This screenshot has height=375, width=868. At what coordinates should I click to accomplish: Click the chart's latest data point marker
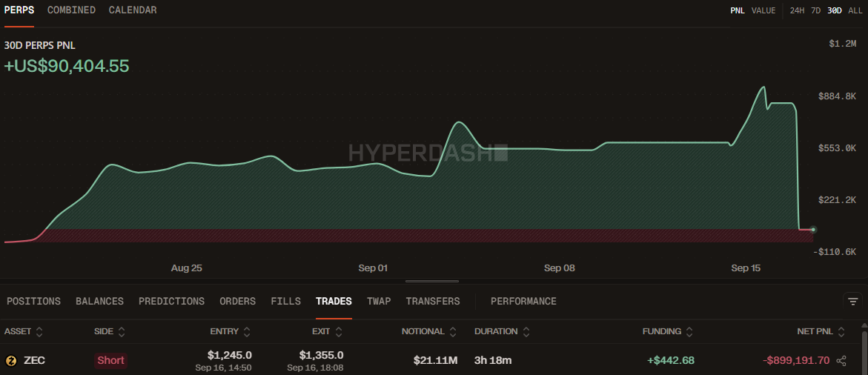[813, 229]
